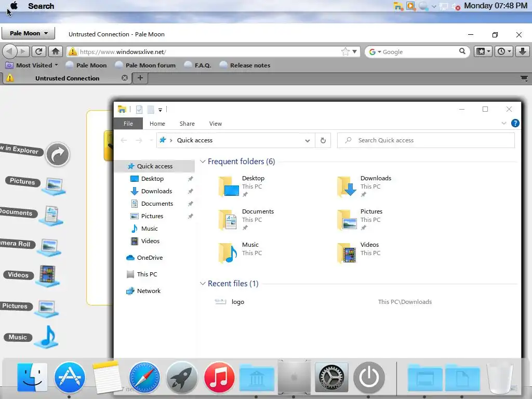Open the Most Visited bookmarks folder
Viewport: 532px width, 399px height.
coord(32,65)
